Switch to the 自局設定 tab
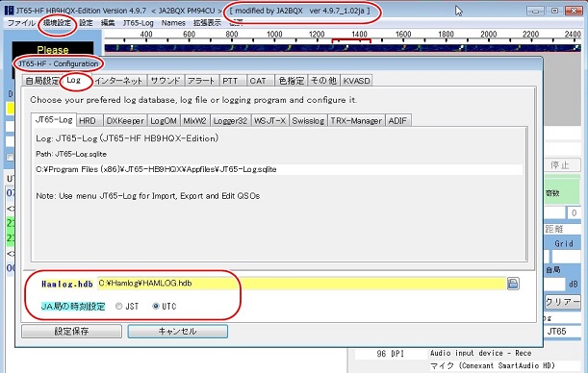Viewport: 588px width, 373px height. pos(42,81)
